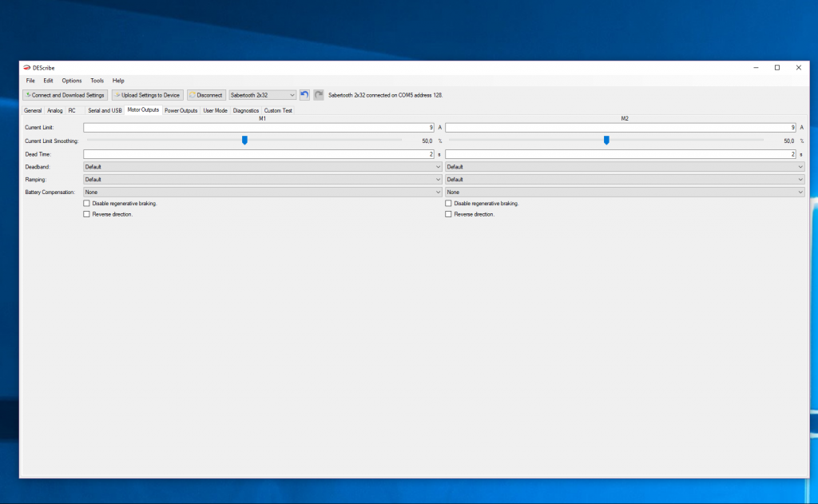Switch to the Serial and USB tab
The height and width of the screenshot is (504, 818).
coord(105,110)
